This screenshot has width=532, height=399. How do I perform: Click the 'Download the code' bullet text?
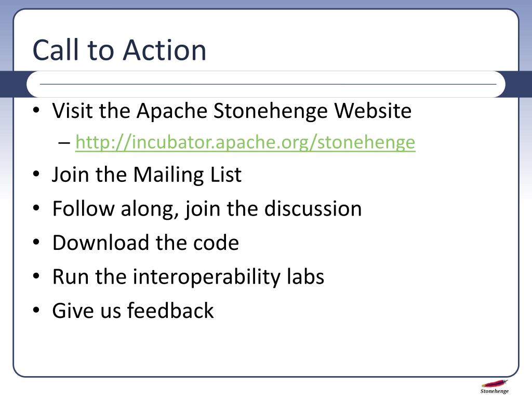[145, 243]
